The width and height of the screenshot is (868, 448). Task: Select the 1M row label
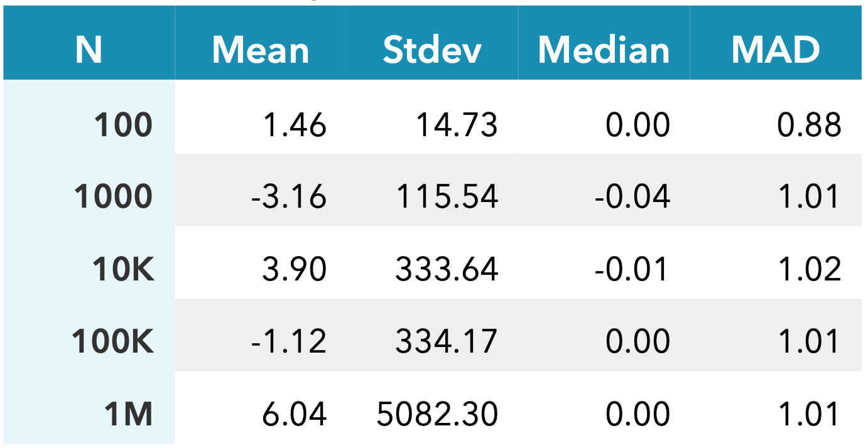point(130,415)
